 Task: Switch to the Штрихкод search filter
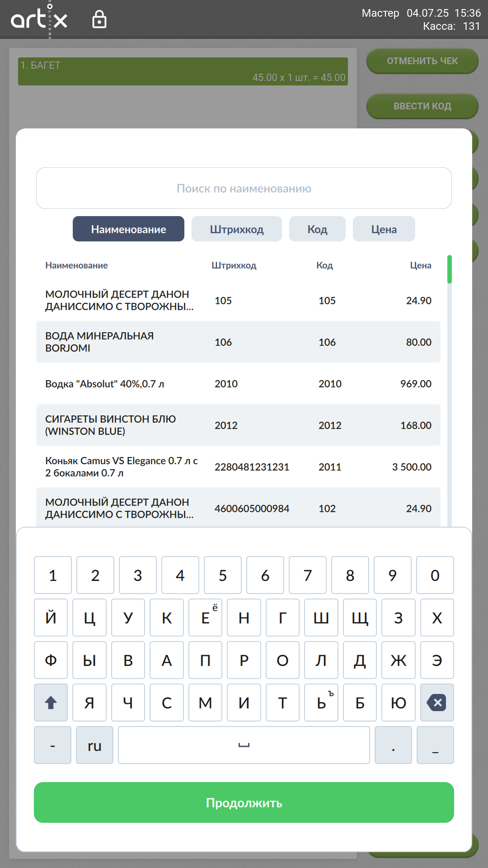pyautogui.click(x=236, y=229)
